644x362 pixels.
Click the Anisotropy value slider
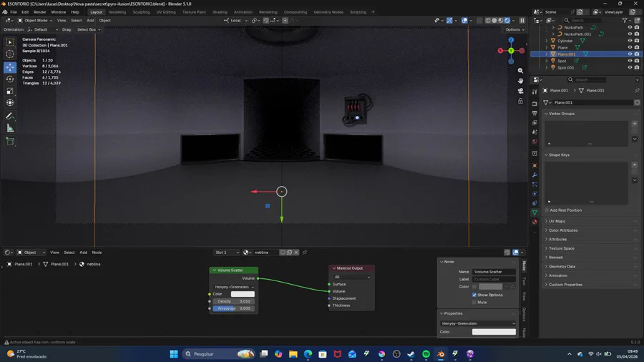[x=233, y=308]
